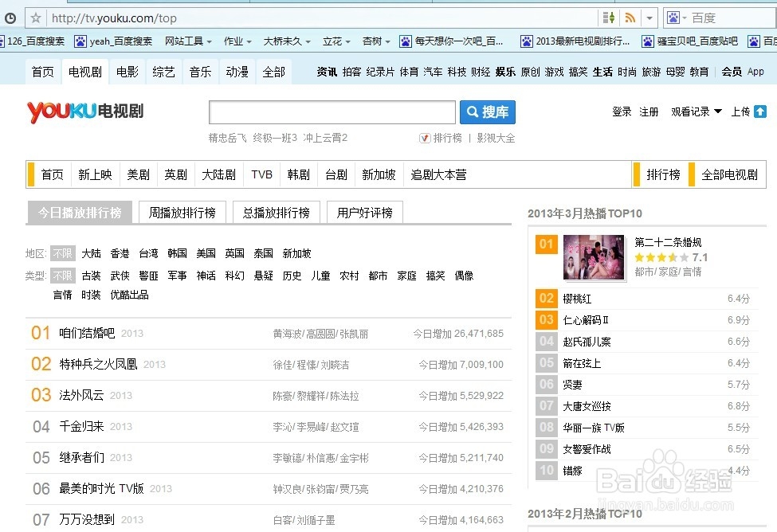Screen dimensions: 777x532
Task: Click the compatibility mode icon in address bar
Action: tap(609, 18)
